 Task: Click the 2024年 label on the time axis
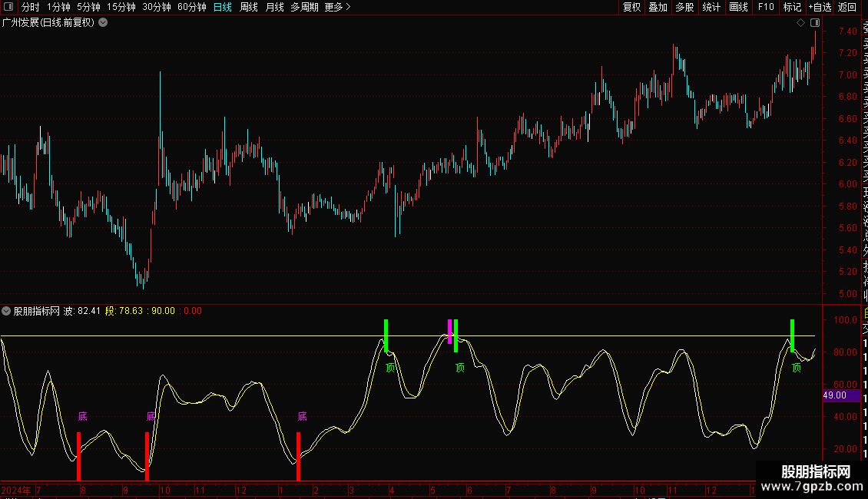pyautogui.click(x=16, y=490)
